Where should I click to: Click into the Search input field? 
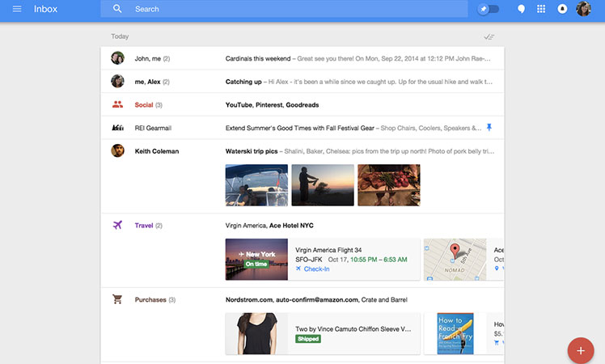291,9
